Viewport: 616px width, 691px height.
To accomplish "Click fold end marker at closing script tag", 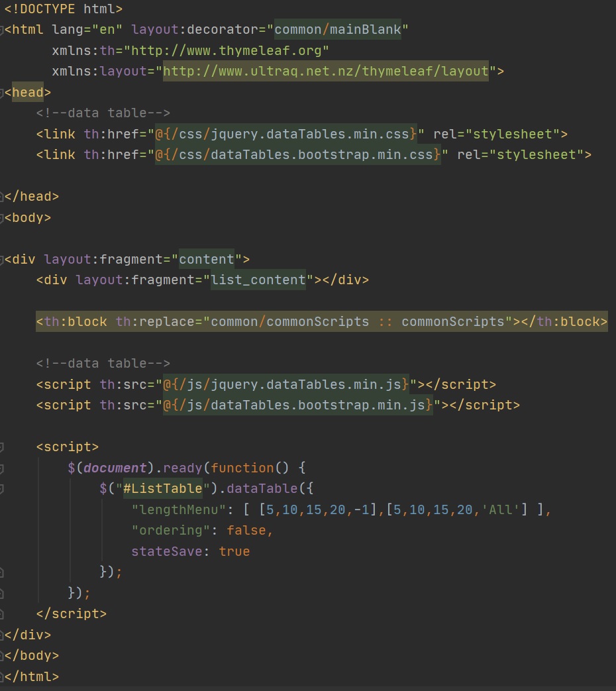I will click(x=3, y=613).
